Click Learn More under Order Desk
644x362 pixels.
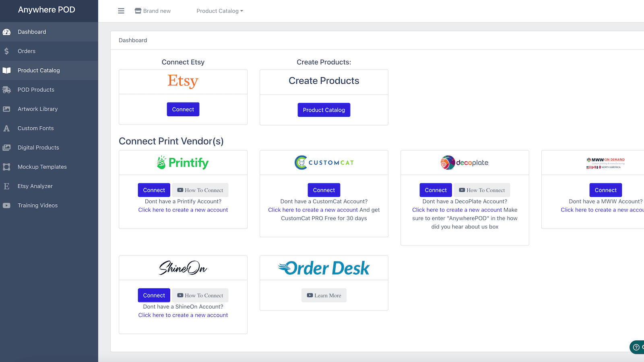pyautogui.click(x=324, y=295)
